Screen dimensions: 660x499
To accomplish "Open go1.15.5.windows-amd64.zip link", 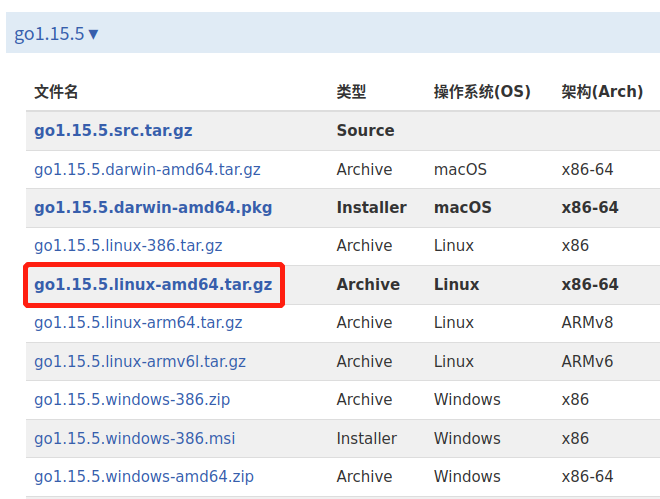I will (x=144, y=477).
